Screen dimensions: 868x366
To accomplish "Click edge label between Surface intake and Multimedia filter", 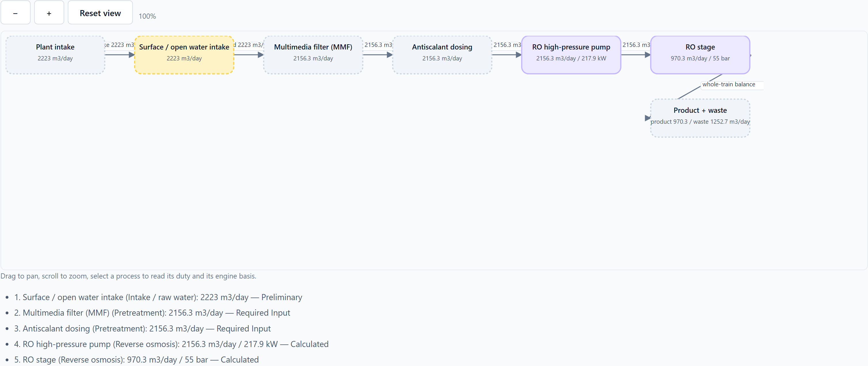I will [x=249, y=45].
